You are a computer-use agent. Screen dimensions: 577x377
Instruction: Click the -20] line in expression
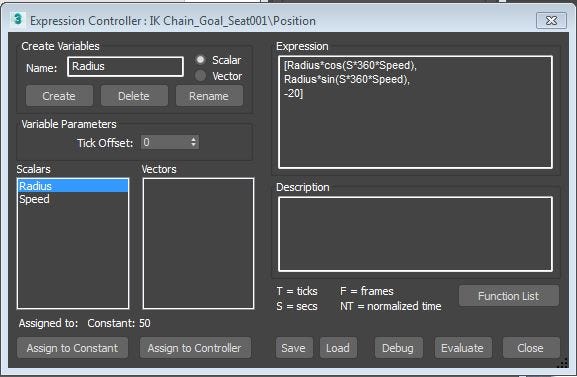(x=293, y=94)
